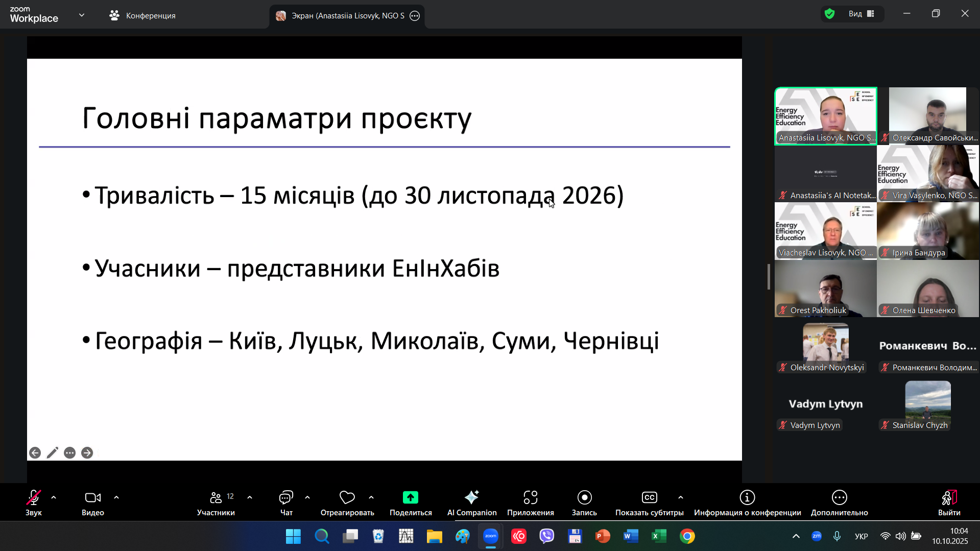980x551 pixels.
Task: Toggle the video camera on
Action: click(x=92, y=503)
